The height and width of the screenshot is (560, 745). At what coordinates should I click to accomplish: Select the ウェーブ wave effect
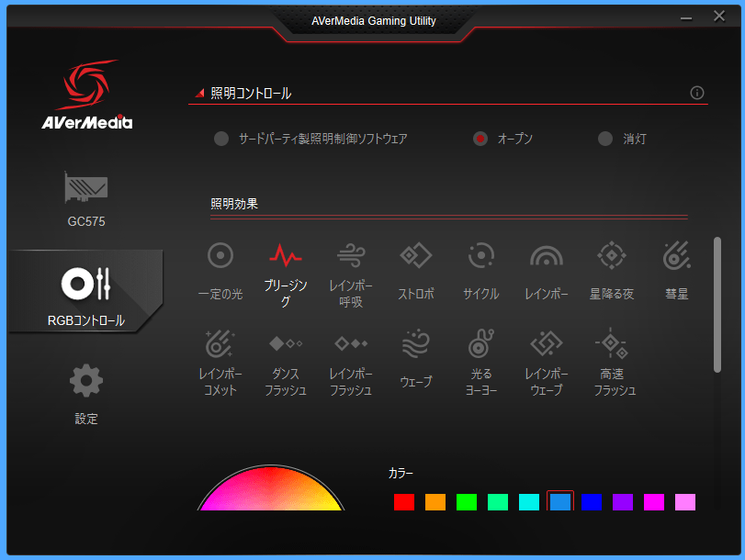click(x=416, y=359)
